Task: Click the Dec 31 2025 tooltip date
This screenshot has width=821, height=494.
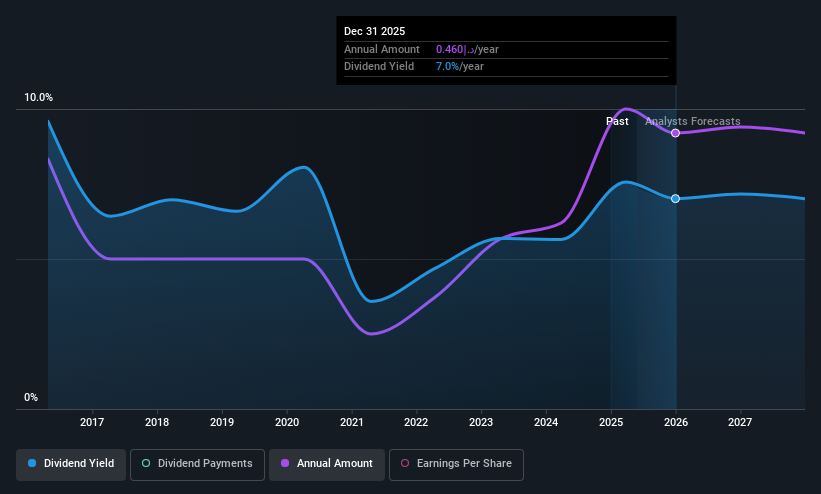Action: tap(374, 31)
